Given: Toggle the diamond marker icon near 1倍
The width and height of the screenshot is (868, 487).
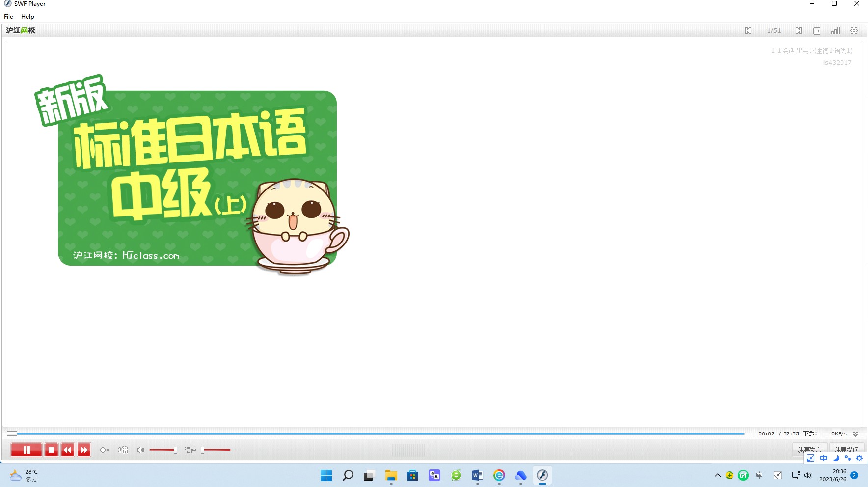Looking at the screenshot, I should tap(103, 450).
